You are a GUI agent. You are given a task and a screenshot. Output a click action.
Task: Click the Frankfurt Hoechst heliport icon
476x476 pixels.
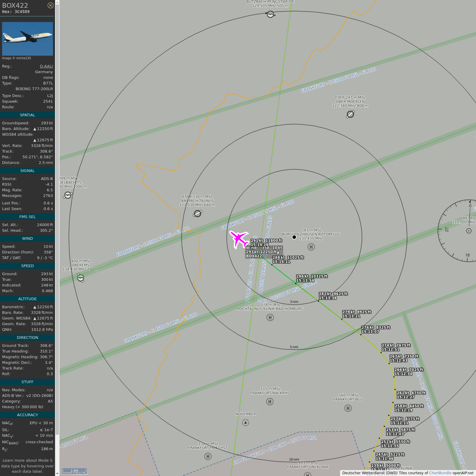tap(208, 456)
